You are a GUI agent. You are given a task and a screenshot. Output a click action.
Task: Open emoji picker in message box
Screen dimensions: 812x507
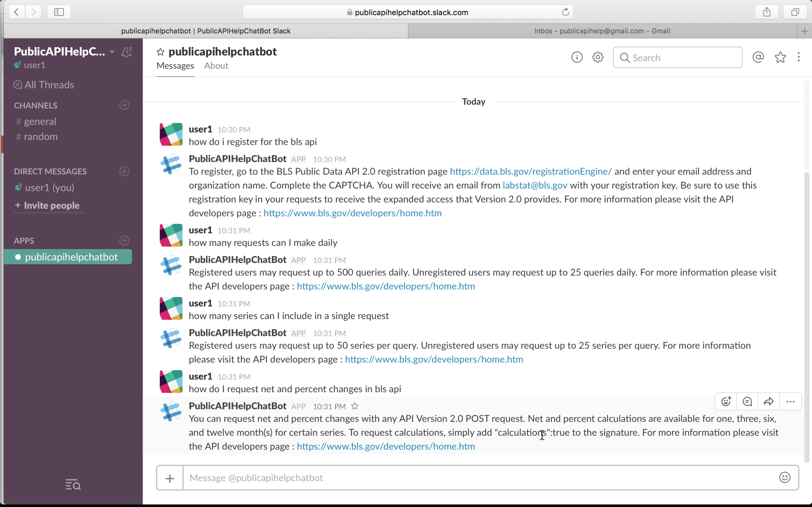coord(784,478)
